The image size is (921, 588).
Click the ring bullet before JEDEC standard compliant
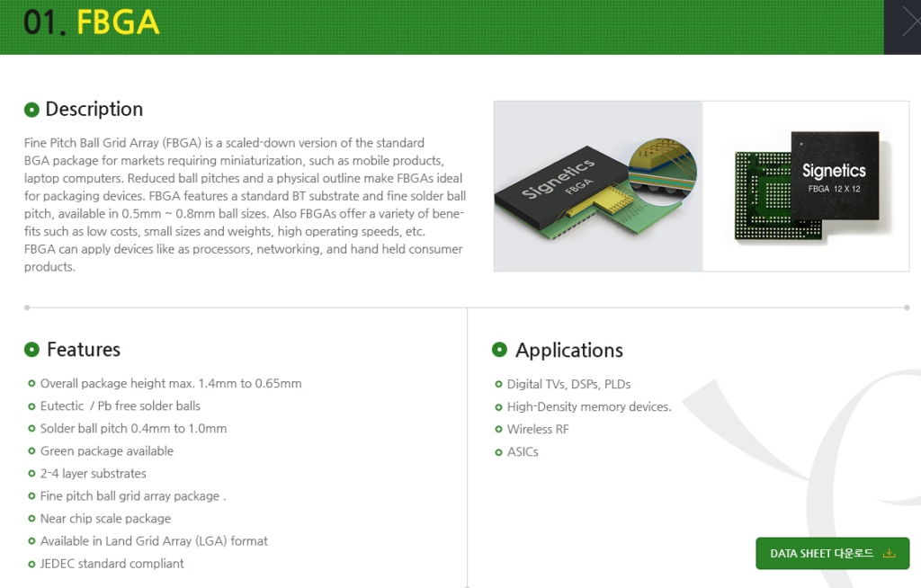coord(32,564)
